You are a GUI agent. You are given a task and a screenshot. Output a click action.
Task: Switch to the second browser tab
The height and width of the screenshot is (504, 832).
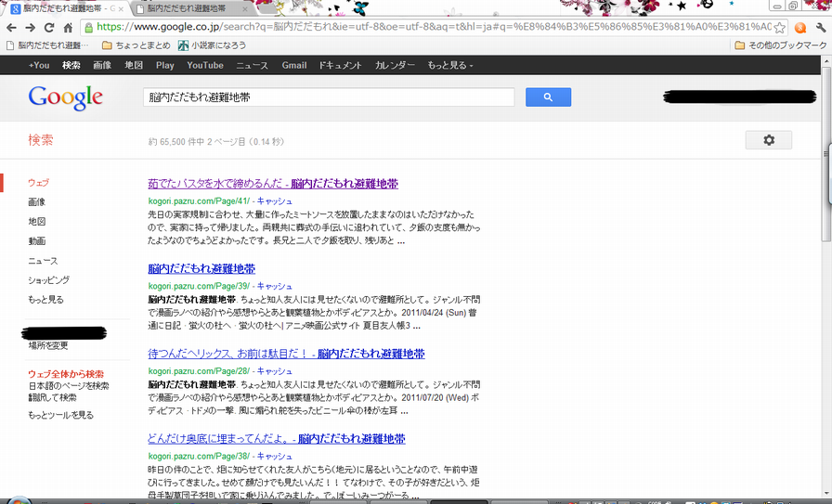(186, 8)
